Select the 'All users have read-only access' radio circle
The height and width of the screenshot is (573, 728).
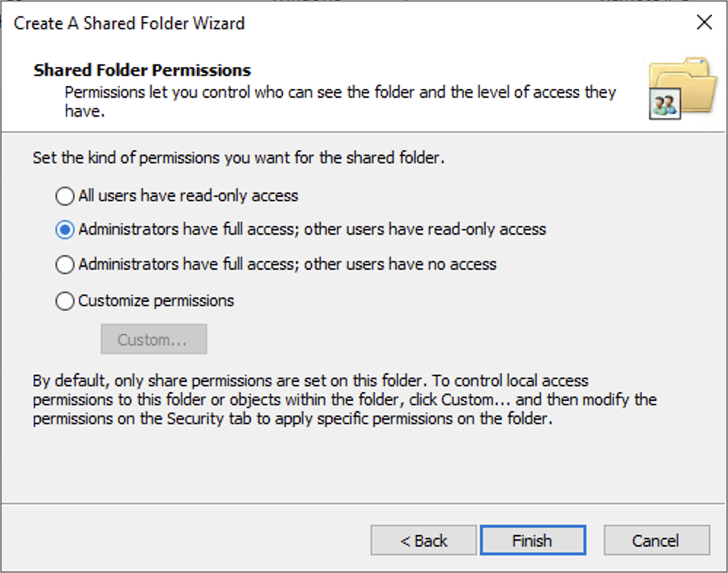pos(65,196)
